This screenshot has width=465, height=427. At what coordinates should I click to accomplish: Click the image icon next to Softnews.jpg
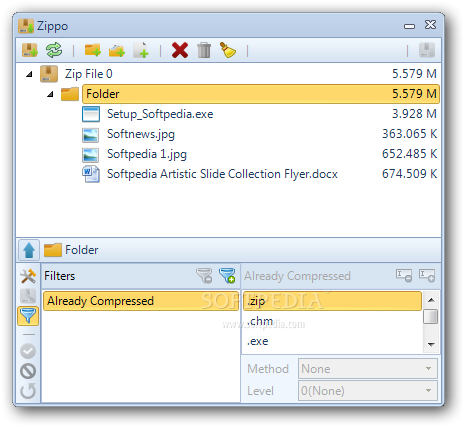pyautogui.click(x=91, y=135)
